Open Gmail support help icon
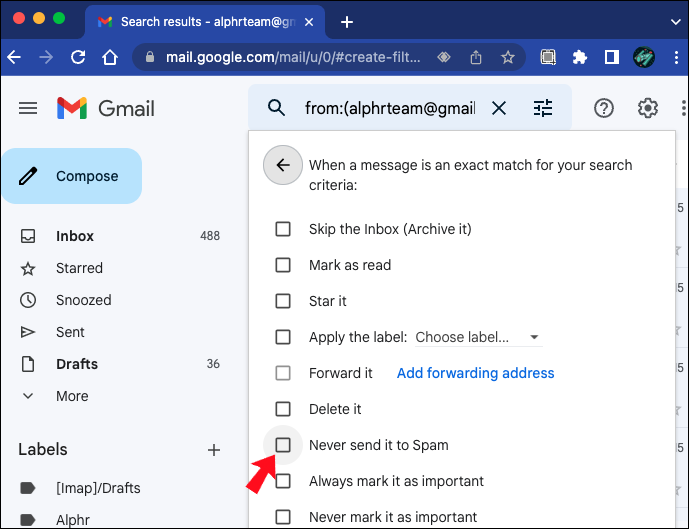The height and width of the screenshot is (529, 689). point(604,108)
